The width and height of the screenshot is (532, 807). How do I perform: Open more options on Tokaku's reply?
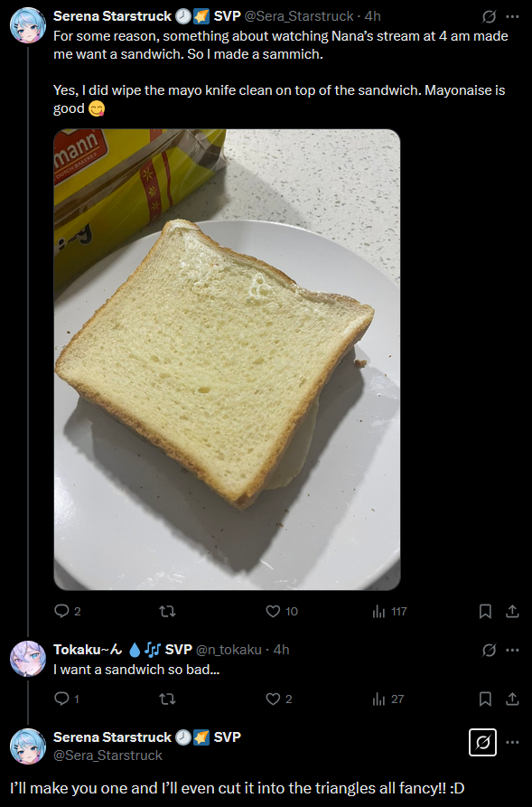pos(512,650)
